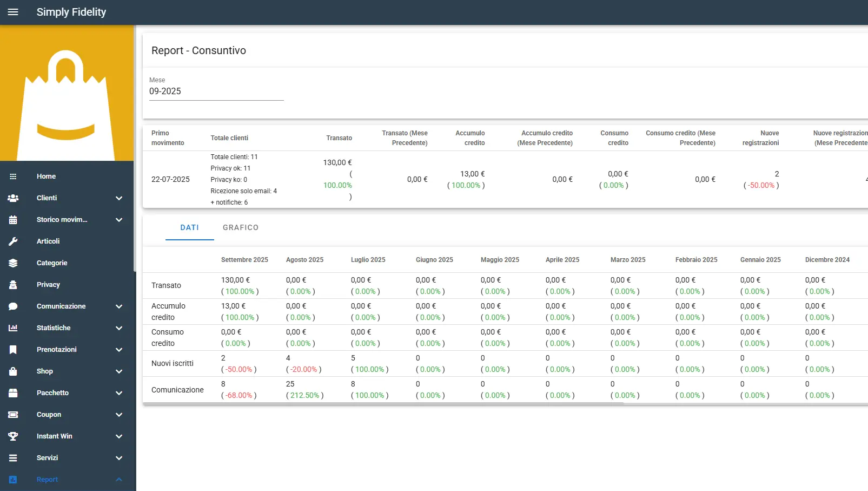868x491 pixels.
Task: Click the Articoli wrench icon
Action: click(13, 241)
